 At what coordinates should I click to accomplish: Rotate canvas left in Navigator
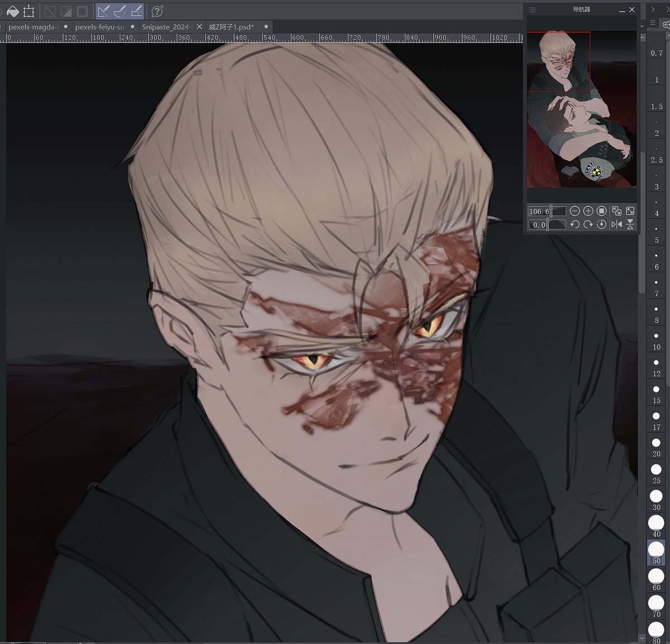point(575,224)
